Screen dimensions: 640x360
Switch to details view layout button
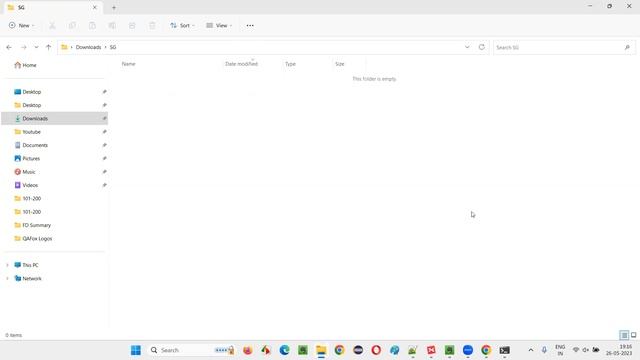coord(624,335)
